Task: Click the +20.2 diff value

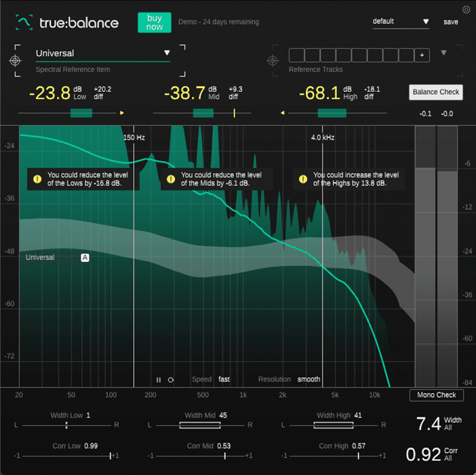Action: click(x=102, y=89)
